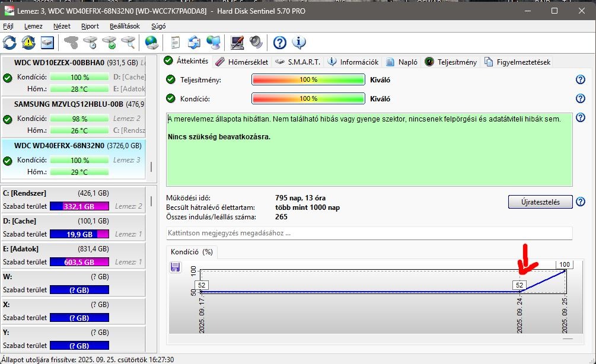Screen dimensions: 596x364
Task: Click the disk icon with green checkmark
Action: coord(110,43)
